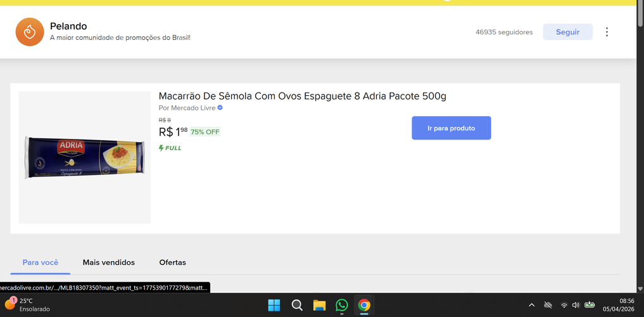Viewport: 644px width, 317px height.
Task: Click the FULL lightning bolt shipping icon
Action: tap(161, 148)
